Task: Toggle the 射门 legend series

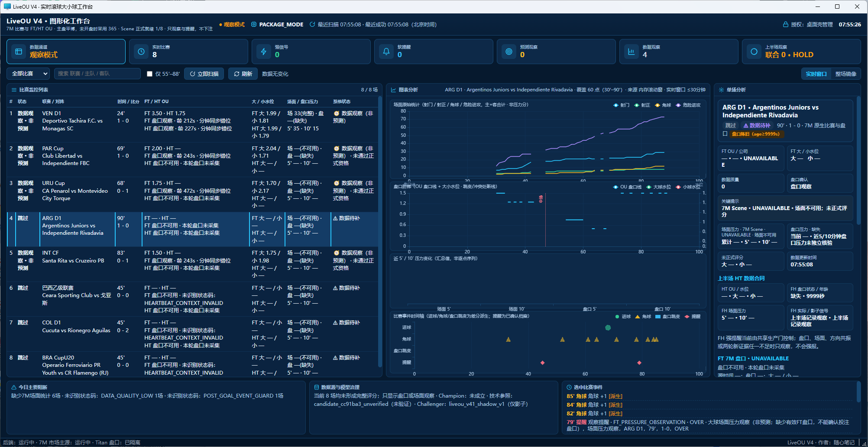Action: 621,105
